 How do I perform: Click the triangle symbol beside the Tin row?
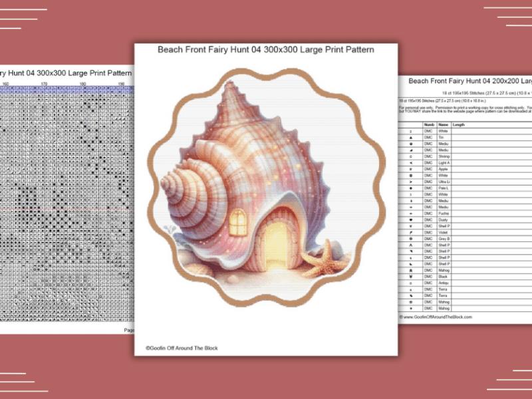410,136
